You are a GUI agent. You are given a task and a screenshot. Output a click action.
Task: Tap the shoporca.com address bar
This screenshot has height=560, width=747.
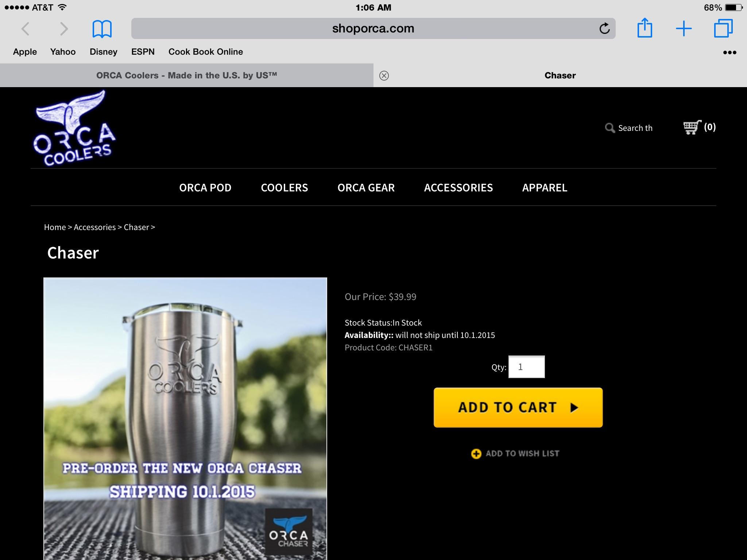coord(373,28)
